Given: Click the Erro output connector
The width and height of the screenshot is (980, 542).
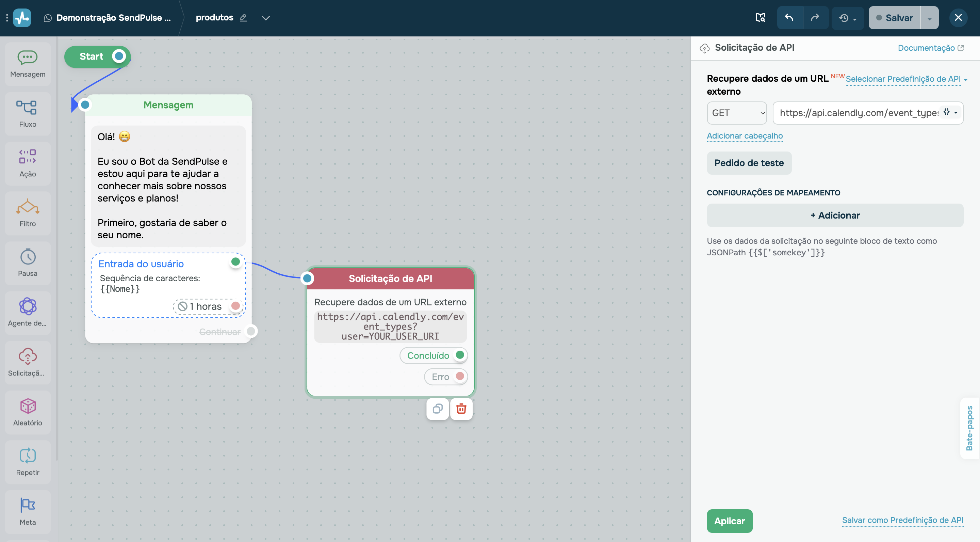Looking at the screenshot, I should coord(460,376).
